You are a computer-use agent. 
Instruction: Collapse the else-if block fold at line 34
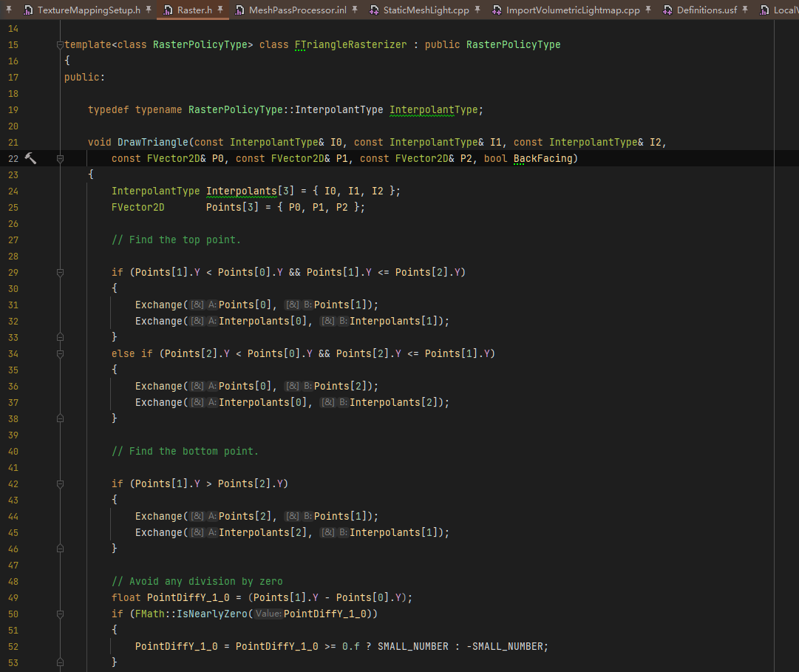[x=60, y=353]
